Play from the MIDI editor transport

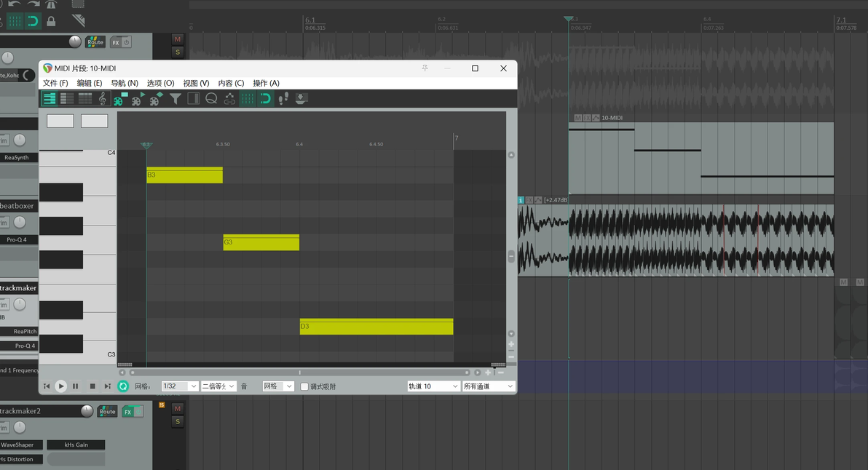61,386
